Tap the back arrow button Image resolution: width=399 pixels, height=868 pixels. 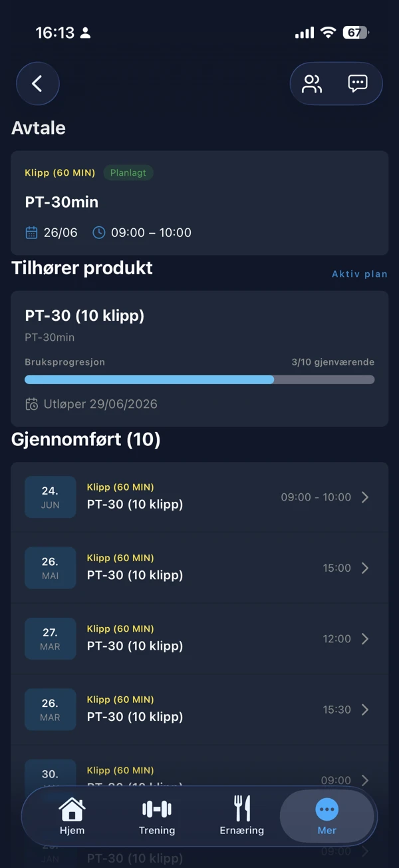click(38, 84)
